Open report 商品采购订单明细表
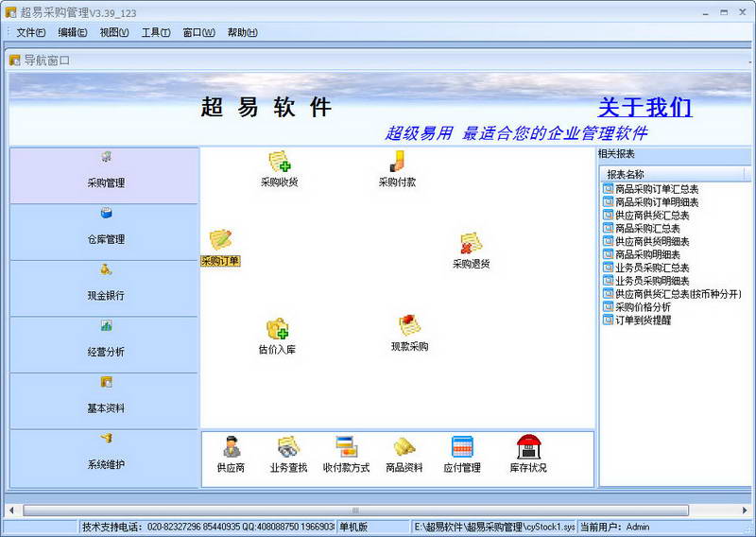The width and height of the screenshot is (756, 537). point(650,202)
